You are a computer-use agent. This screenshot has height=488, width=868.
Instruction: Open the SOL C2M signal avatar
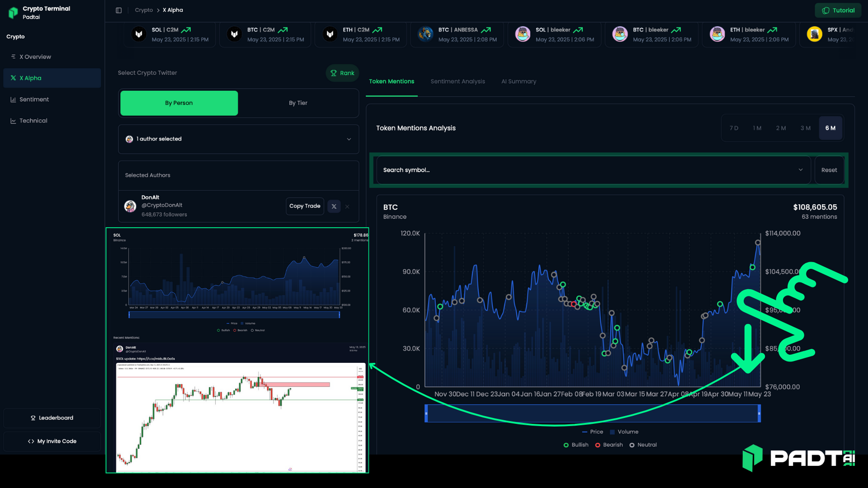click(x=139, y=34)
